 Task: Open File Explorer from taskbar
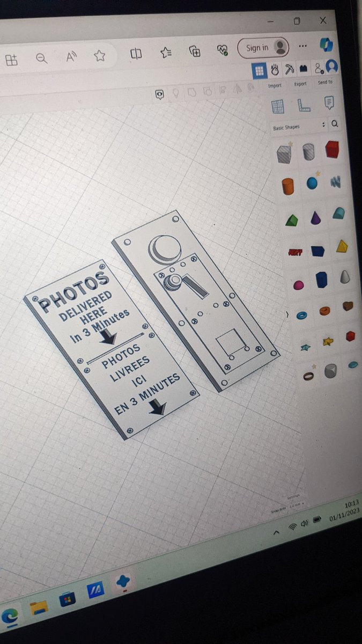click(39, 608)
